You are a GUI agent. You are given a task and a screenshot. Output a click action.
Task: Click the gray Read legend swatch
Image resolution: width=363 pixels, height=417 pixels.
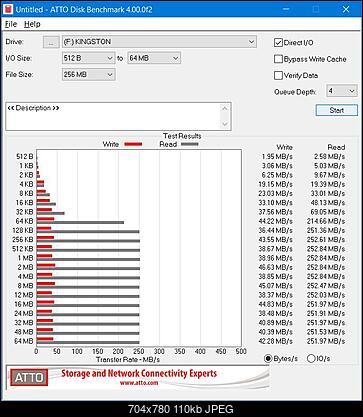(190, 144)
